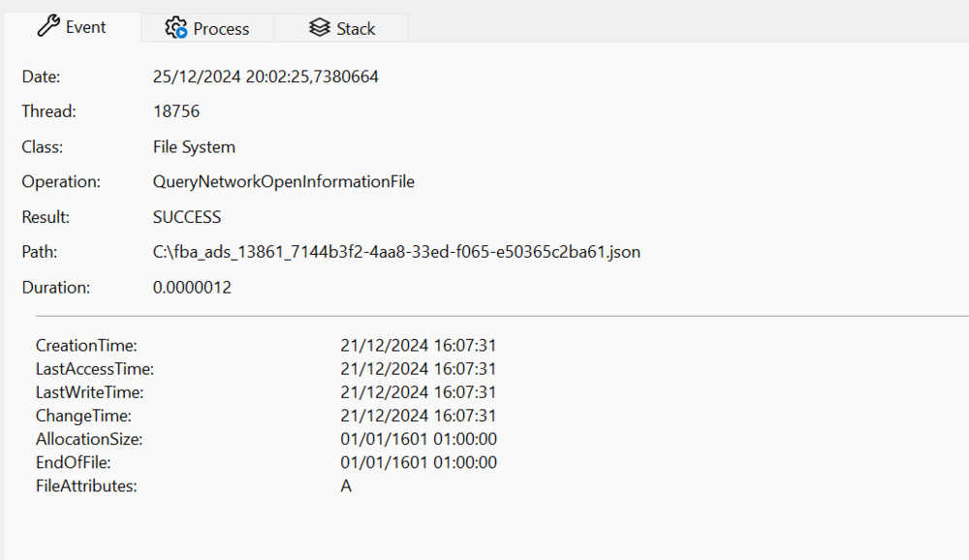
Task: Open the Stack tab label
Action: point(356,29)
